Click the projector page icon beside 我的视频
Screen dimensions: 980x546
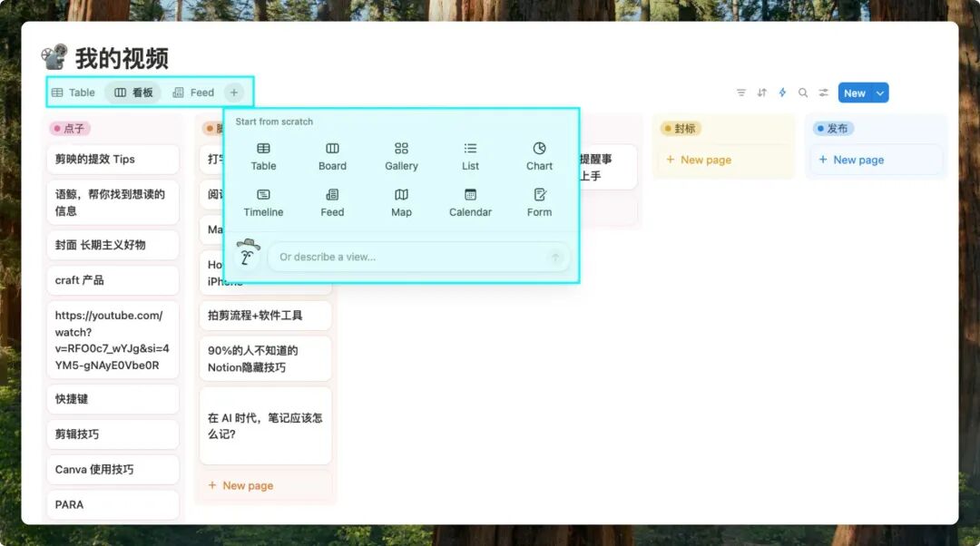click(55, 57)
